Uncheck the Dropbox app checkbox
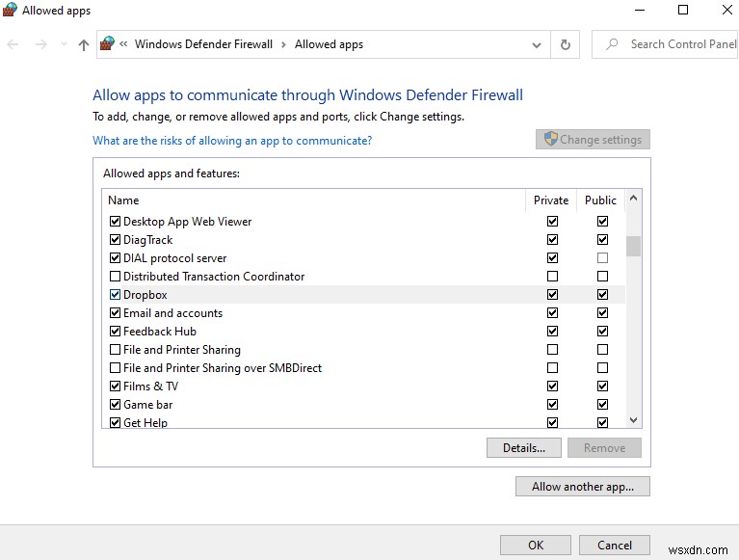 [115, 295]
